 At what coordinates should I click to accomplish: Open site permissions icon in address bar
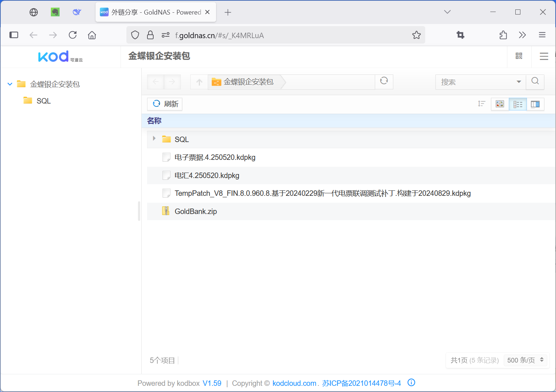(166, 35)
